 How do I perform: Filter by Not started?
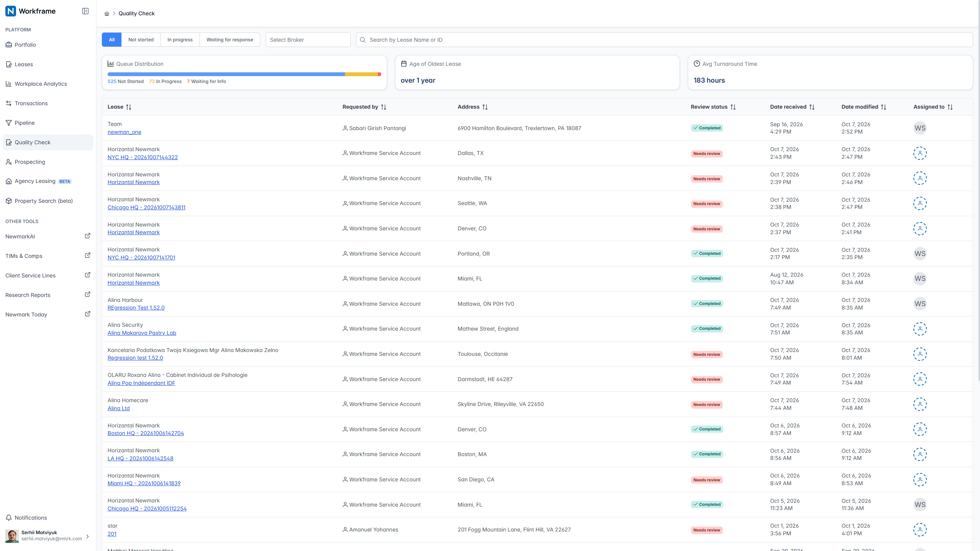(x=141, y=40)
